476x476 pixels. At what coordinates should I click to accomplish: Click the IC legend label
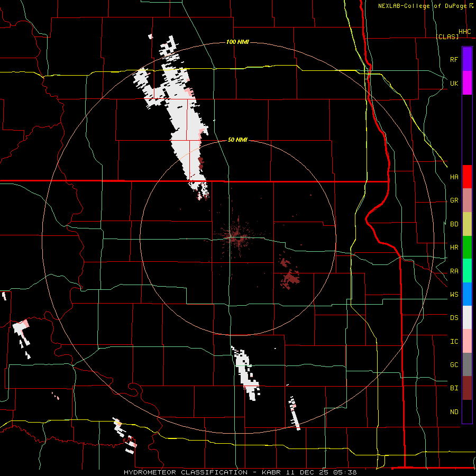454,342
